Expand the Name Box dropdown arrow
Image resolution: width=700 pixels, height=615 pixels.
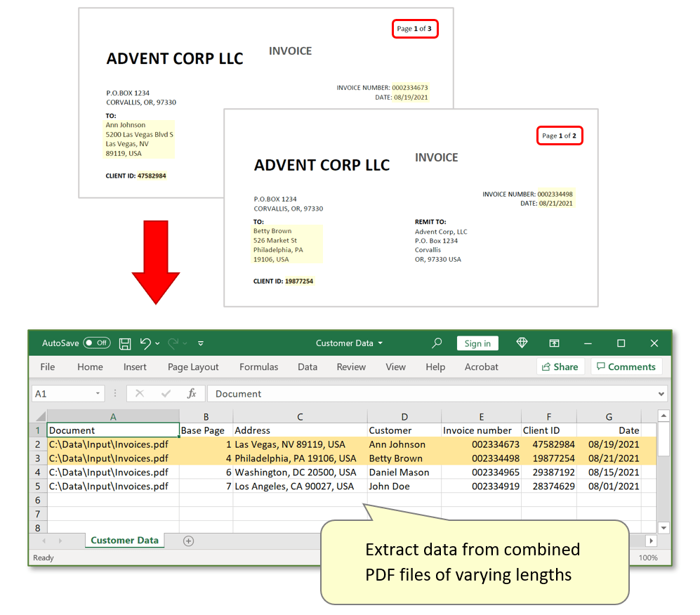98,394
